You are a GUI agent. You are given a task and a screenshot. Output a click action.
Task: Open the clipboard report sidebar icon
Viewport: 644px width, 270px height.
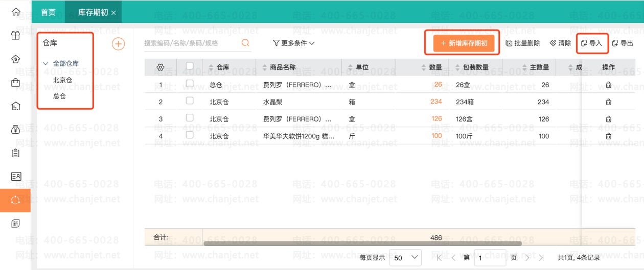click(x=16, y=153)
